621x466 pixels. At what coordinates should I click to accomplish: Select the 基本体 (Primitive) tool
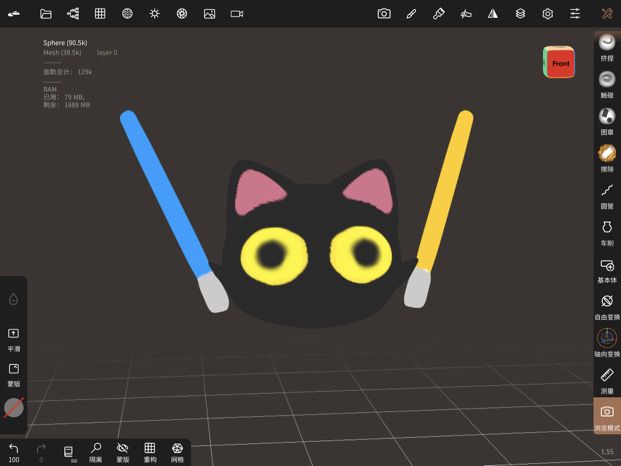tap(607, 270)
